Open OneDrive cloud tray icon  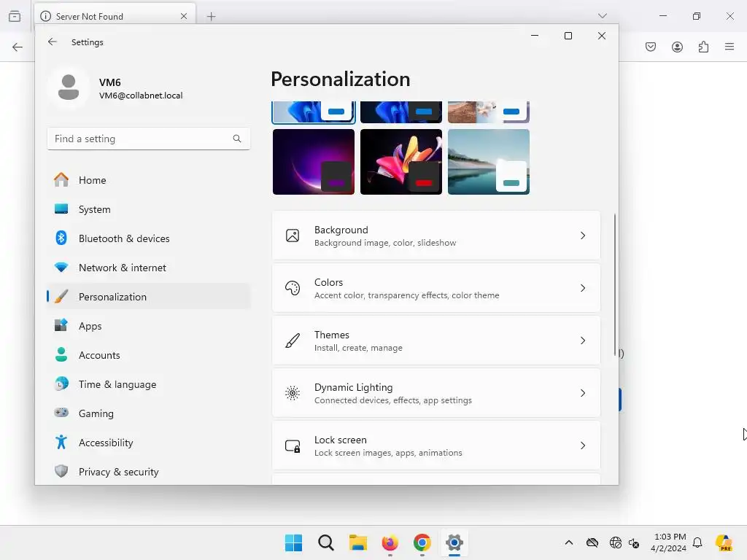click(592, 542)
